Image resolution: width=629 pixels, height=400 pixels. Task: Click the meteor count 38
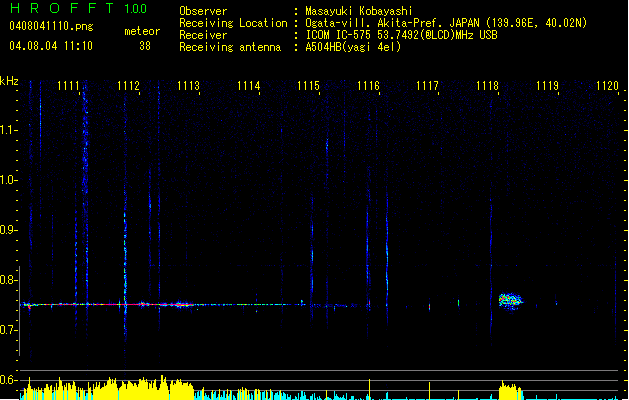tap(145, 46)
